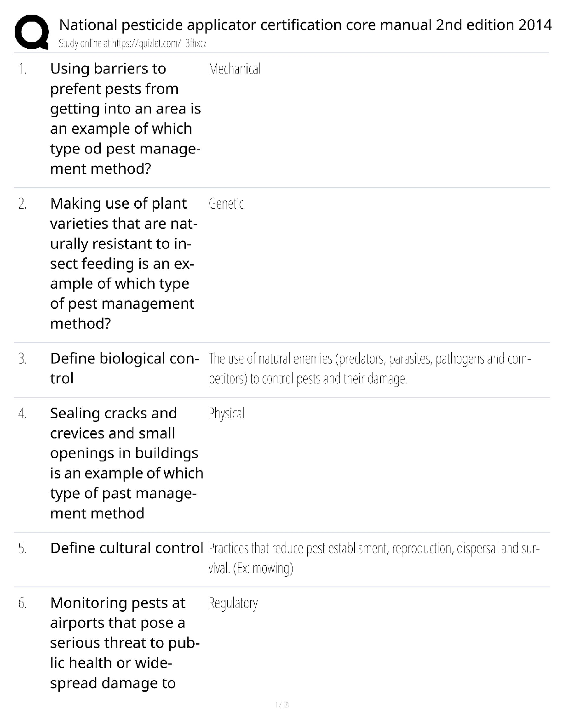Click the document title heading
563x728 pixels.
coord(305,25)
